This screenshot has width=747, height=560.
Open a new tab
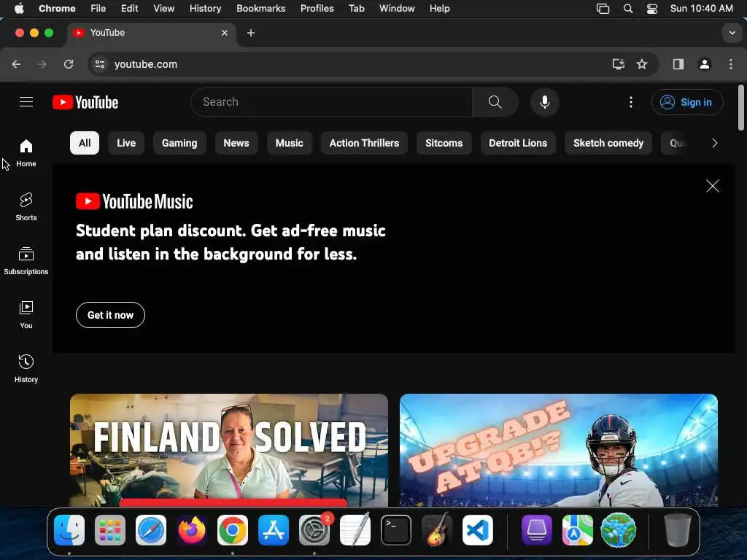click(251, 33)
